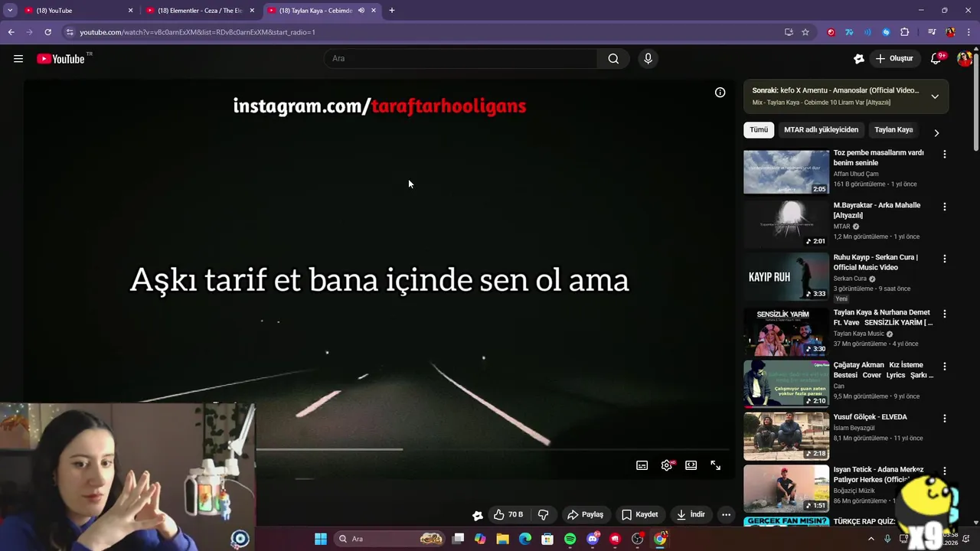This screenshot has height=551, width=980.
Task: Open video player settings gear
Action: point(667,465)
